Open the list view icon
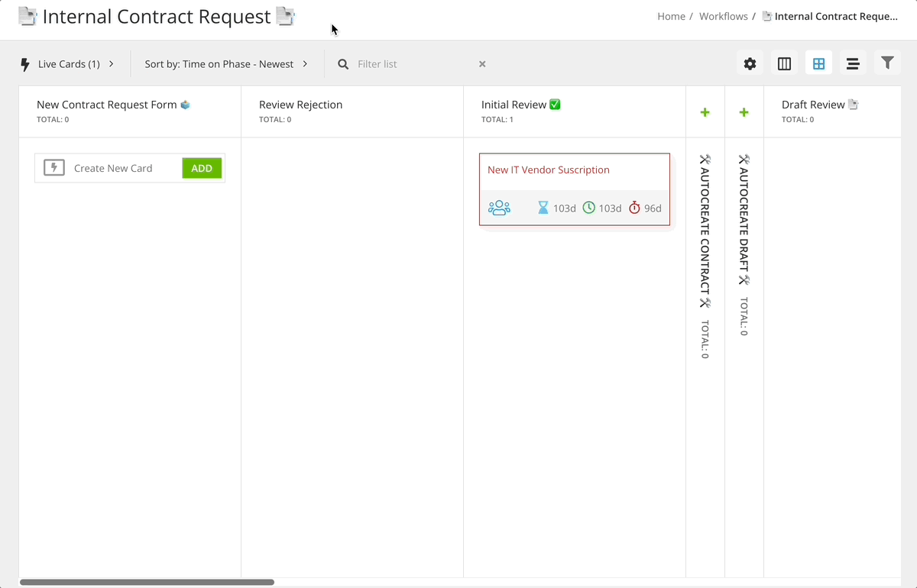Viewport: 917px width, 588px height. coord(853,63)
